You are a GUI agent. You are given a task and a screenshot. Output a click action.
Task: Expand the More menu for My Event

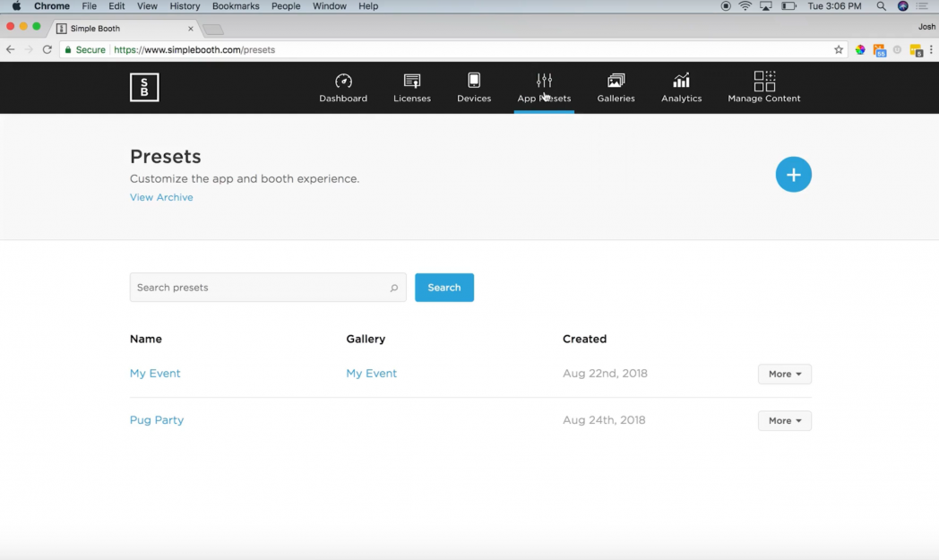[784, 374]
